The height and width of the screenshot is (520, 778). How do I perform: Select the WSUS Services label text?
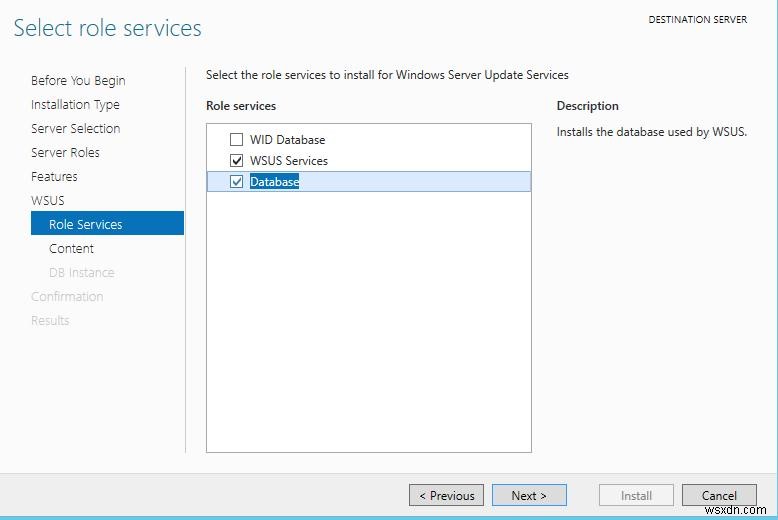click(289, 160)
